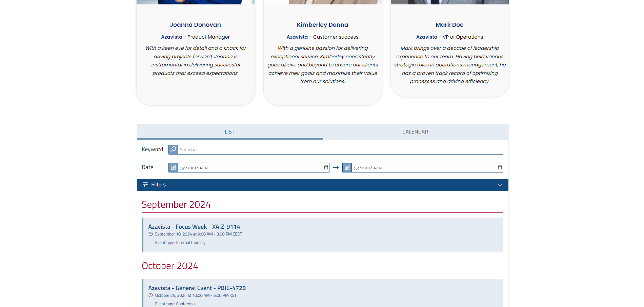Open Azavista - Focus Week - XAIZ-9114 event

pyautogui.click(x=194, y=227)
